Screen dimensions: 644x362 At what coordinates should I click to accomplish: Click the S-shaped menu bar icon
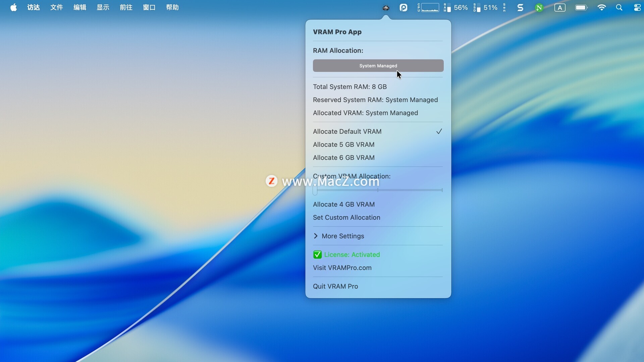pos(520,7)
